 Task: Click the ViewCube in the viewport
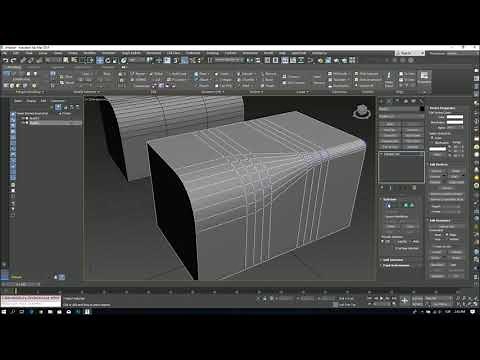click(x=362, y=112)
